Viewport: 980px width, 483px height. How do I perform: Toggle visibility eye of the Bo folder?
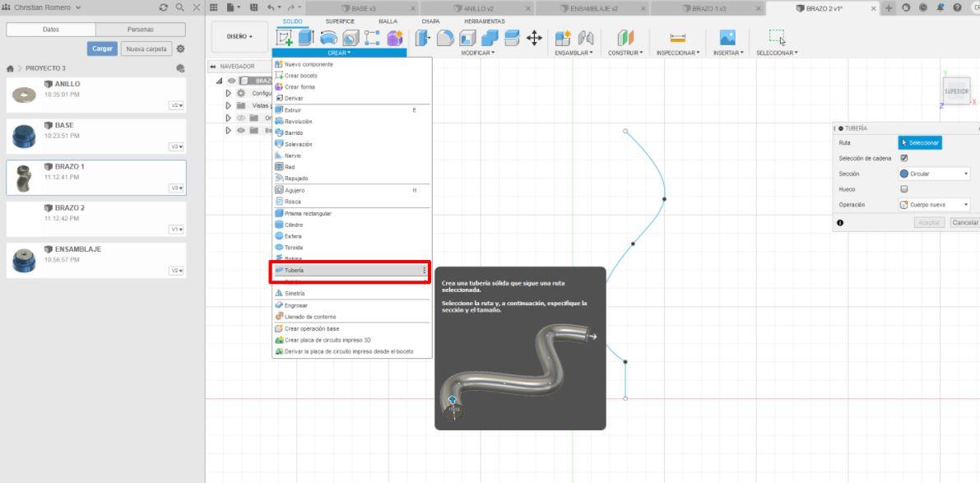[240, 131]
